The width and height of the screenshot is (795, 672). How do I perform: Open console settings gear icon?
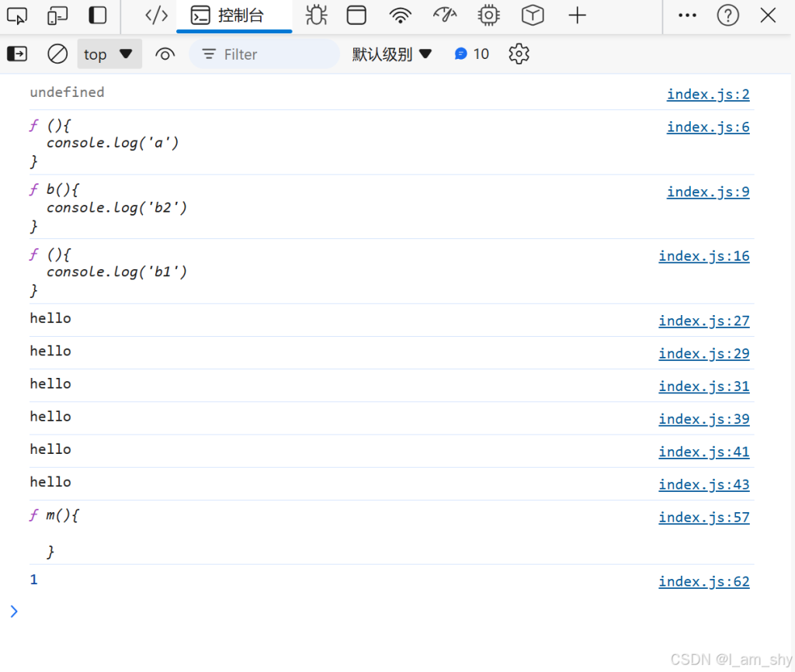[519, 54]
